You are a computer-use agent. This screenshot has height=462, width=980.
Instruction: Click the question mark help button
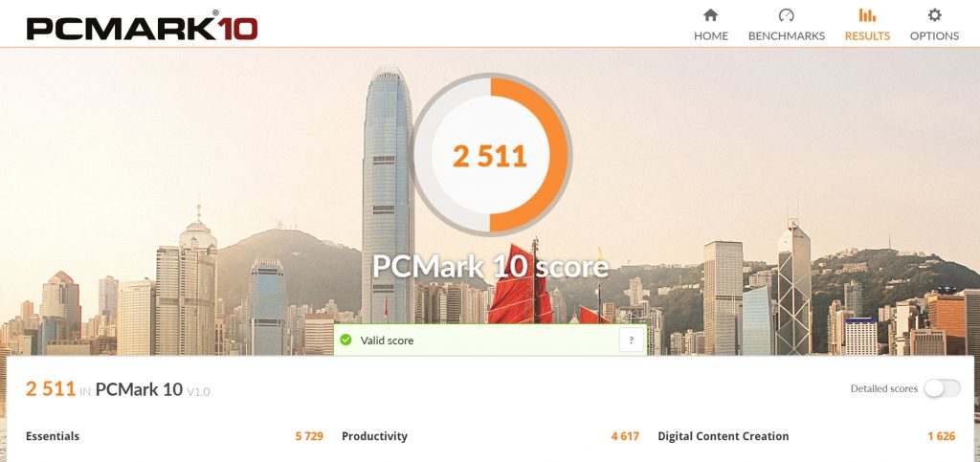click(632, 341)
